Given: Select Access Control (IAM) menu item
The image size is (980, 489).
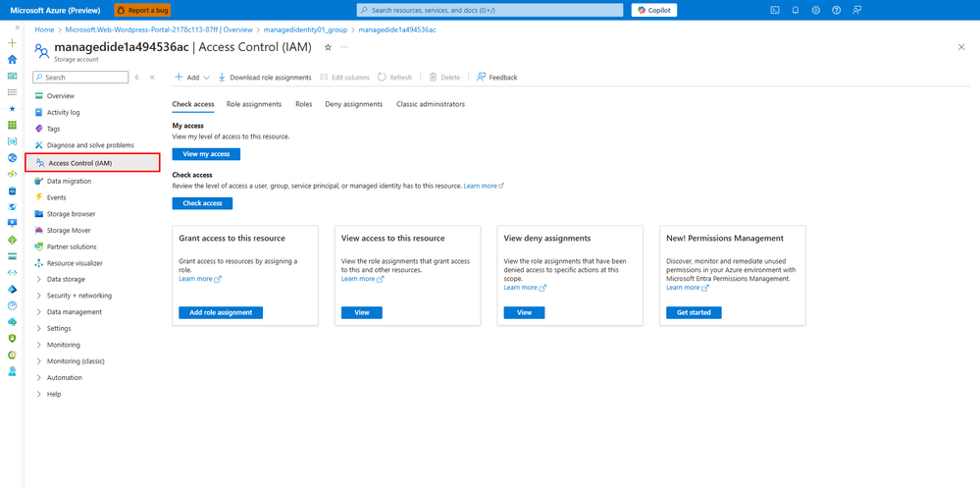Looking at the screenshot, I should click(92, 163).
